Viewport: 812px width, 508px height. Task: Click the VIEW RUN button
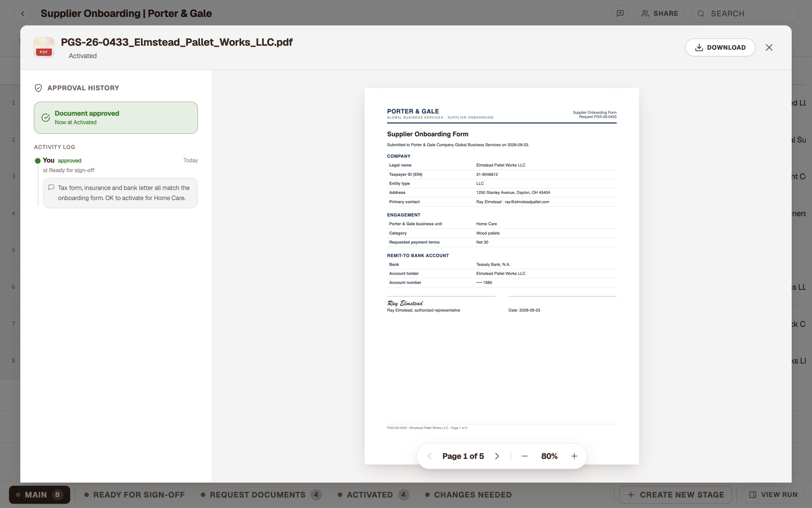click(x=773, y=494)
